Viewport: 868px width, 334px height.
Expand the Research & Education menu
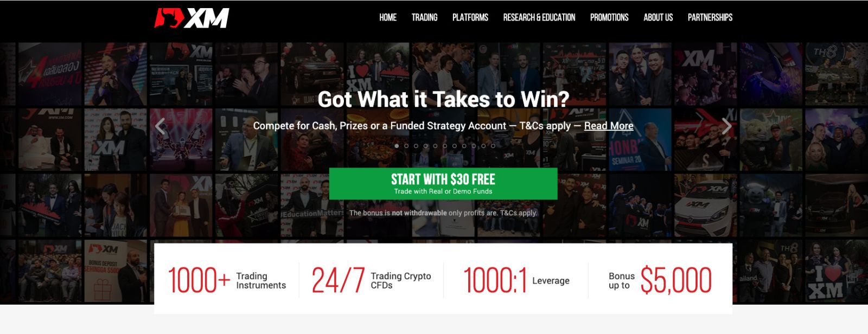(x=539, y=17)
